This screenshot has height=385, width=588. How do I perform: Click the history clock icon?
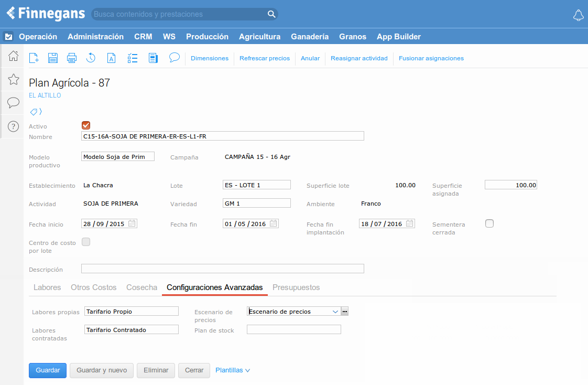point(91,58)
